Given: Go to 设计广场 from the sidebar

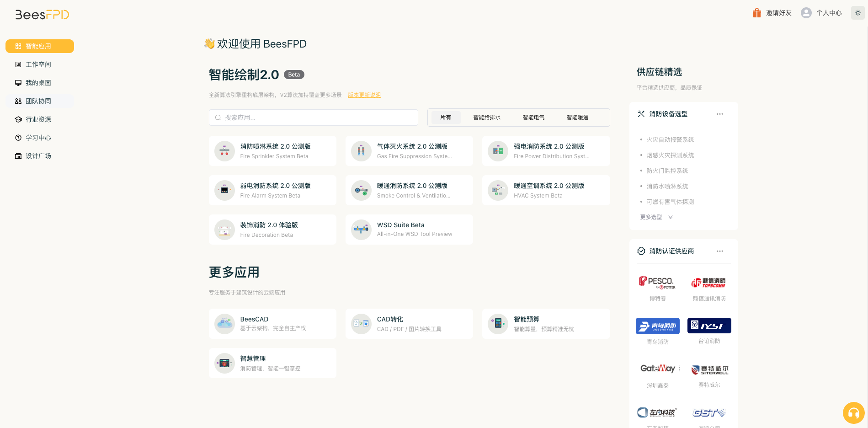Looking at the screenshot, I should 39,155.
